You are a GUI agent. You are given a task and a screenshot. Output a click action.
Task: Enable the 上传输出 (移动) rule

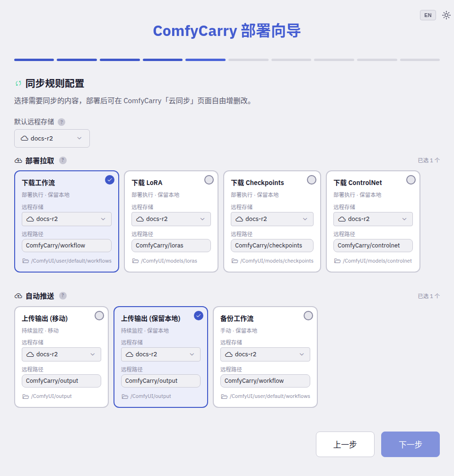99,316
